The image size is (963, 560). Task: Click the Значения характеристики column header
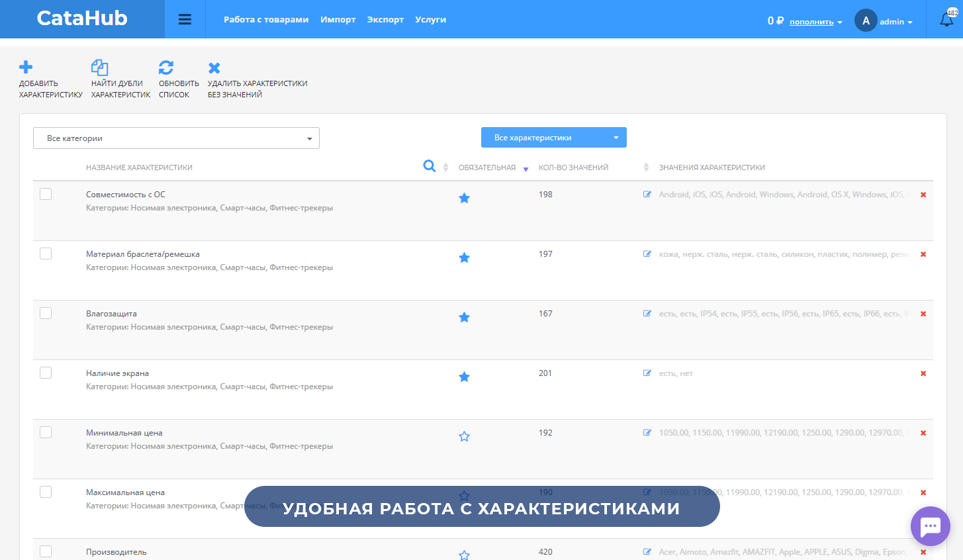point(712,167)
